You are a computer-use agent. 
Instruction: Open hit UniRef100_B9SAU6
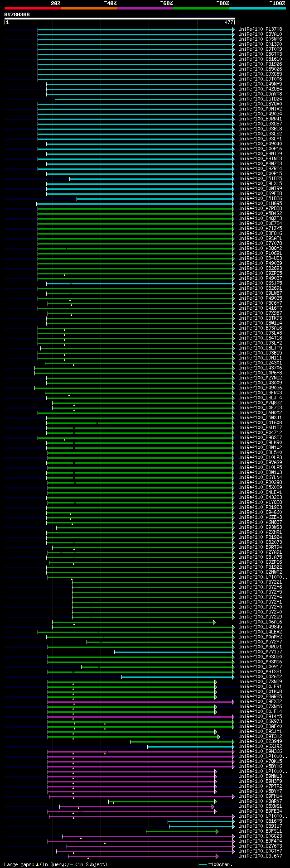[260, 328]
